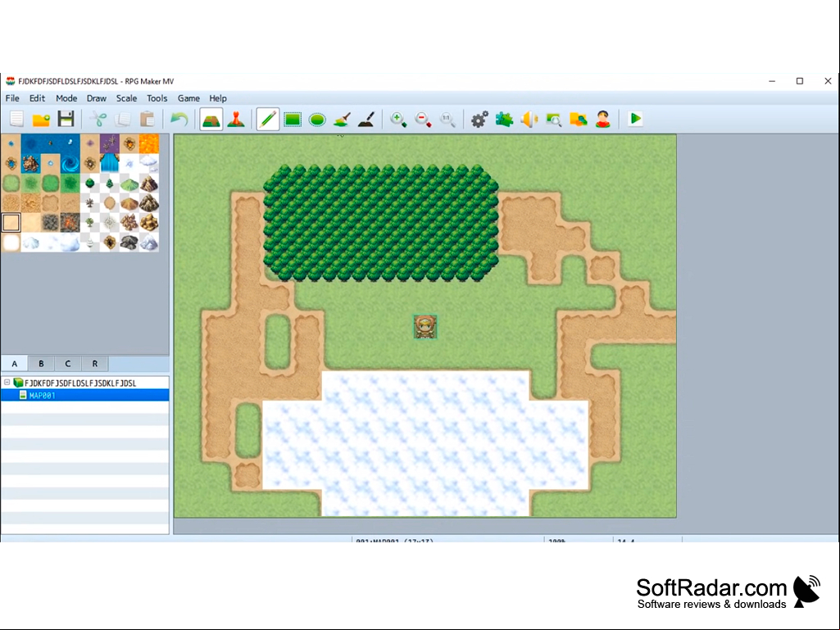Switch to Map editing mode

[211, 119]
